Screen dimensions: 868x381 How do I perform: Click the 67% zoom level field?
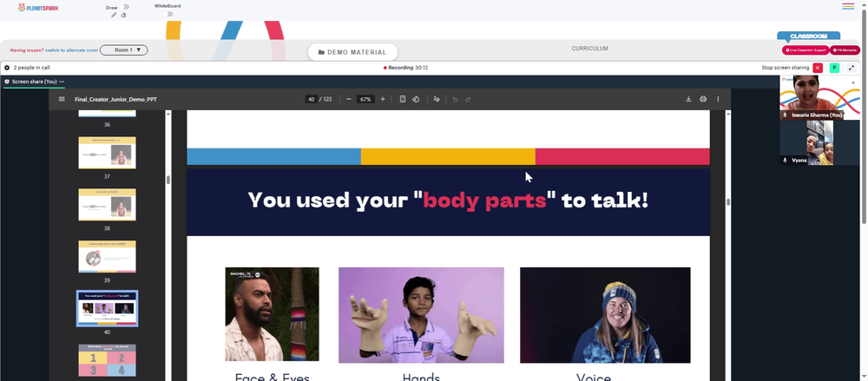pyautogui.click(x=365, y=99)
